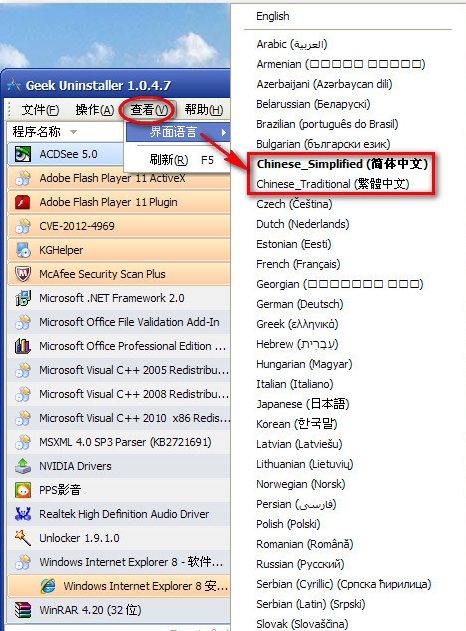The height and width of the screenshot is (631, 466).
Task: Click the McAfee Security Scan shield icon
Action: coord(23,274)
